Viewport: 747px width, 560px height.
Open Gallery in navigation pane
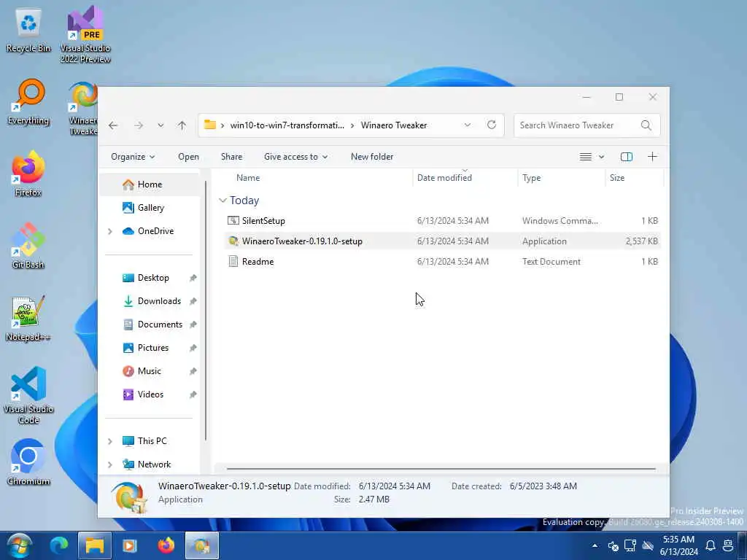click(150, 208)
